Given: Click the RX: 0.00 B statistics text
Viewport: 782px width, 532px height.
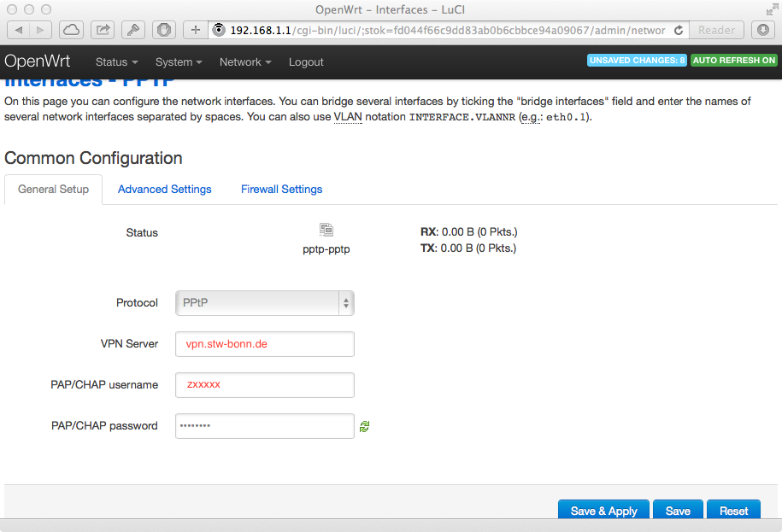Looking at the screenshot, I should point(469,232).
